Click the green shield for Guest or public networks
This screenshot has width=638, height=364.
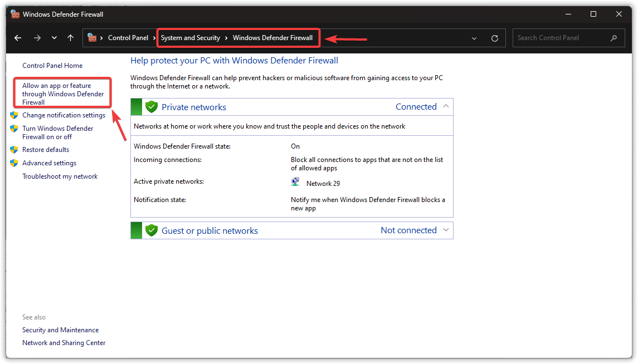click(x=152, y=230)
